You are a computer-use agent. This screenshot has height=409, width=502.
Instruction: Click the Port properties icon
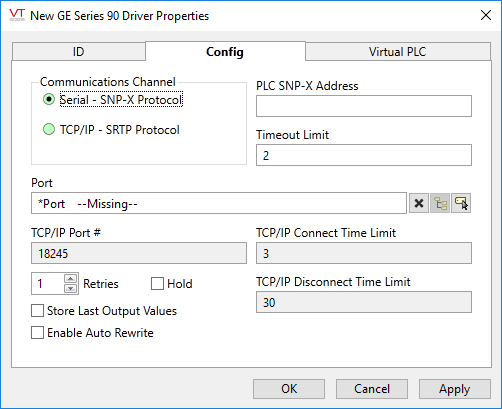pyautogui.click(x=461, y=203)
